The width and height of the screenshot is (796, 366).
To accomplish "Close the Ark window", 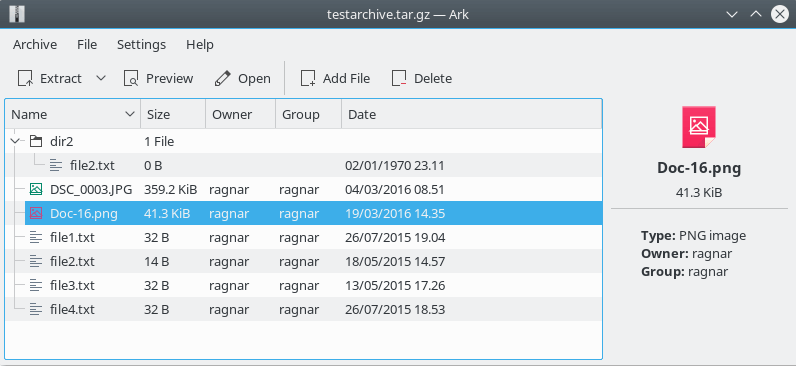I will click(780, 14).
